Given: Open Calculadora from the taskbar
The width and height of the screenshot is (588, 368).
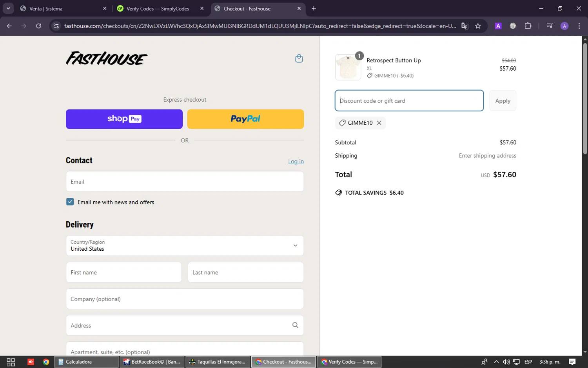Looking at the screenshot, I should [86, 362].
